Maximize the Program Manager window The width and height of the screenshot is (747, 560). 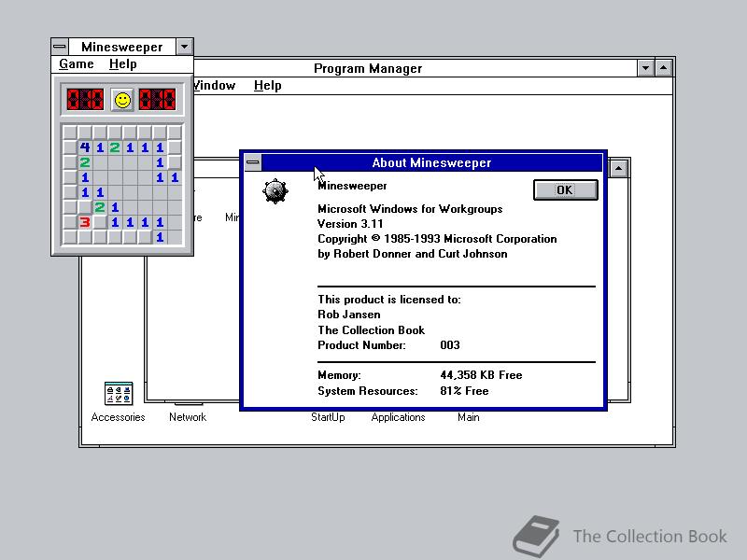(664, 68)
